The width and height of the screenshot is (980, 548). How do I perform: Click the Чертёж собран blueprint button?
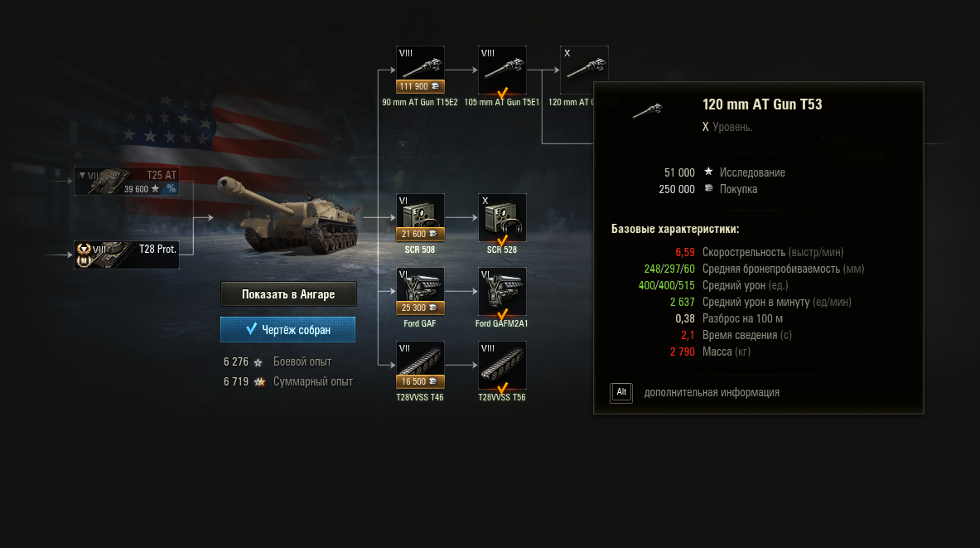(x=287, y=330)
